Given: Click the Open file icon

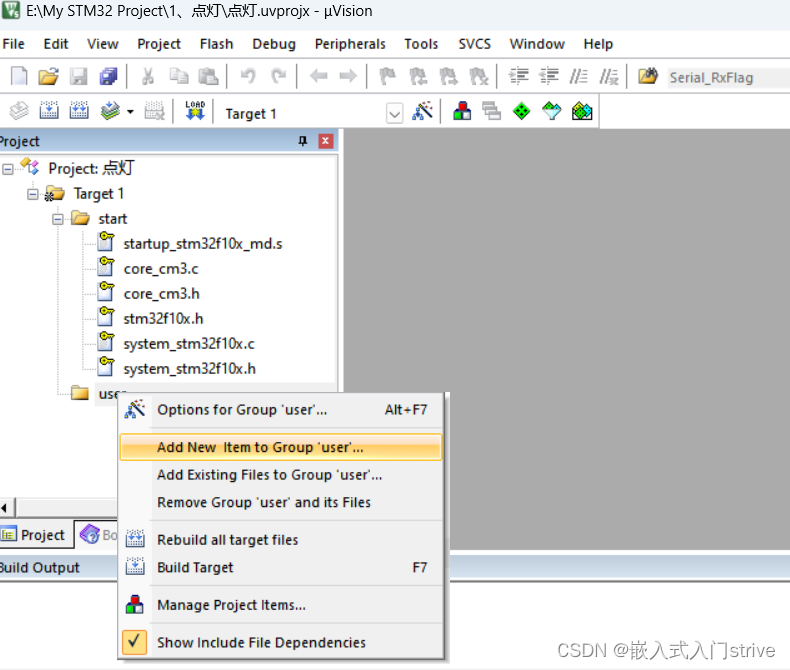Looking at the screenshot, I should pos(49,77).
